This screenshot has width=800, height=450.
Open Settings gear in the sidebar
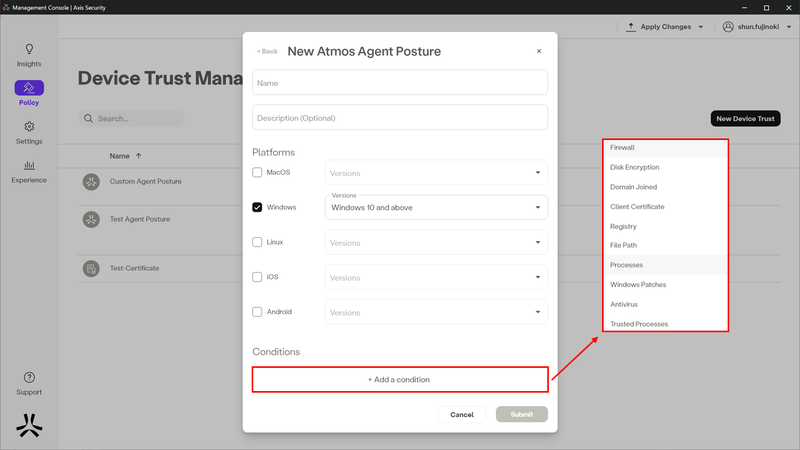tap(29, 127)
